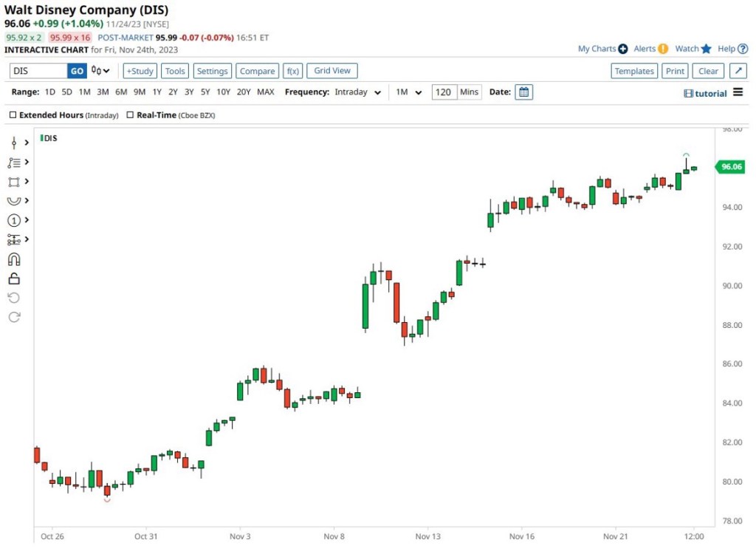Expand the 1M period dropdown
This screenshot has height=554, width=756.
coord(408,92)
